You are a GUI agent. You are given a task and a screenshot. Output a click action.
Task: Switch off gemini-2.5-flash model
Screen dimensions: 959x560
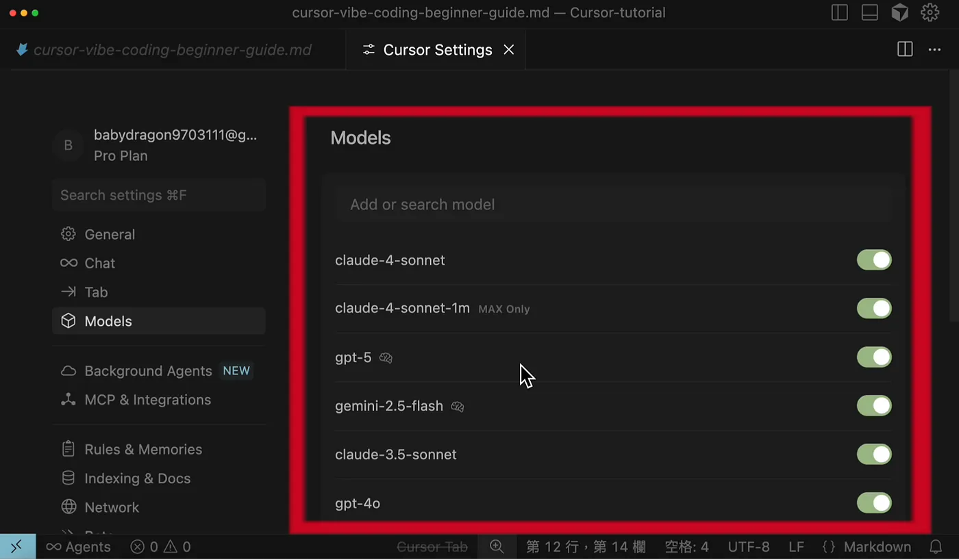[x=874, y=406]
